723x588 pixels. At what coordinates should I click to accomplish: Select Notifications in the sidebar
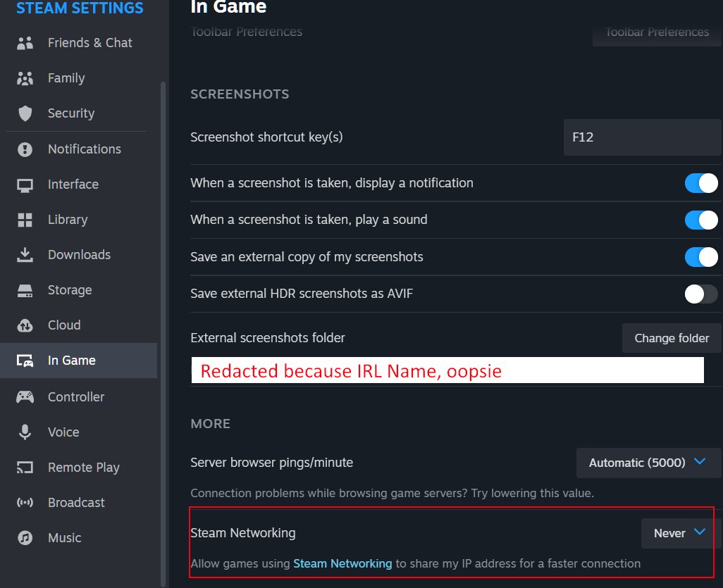78,149
